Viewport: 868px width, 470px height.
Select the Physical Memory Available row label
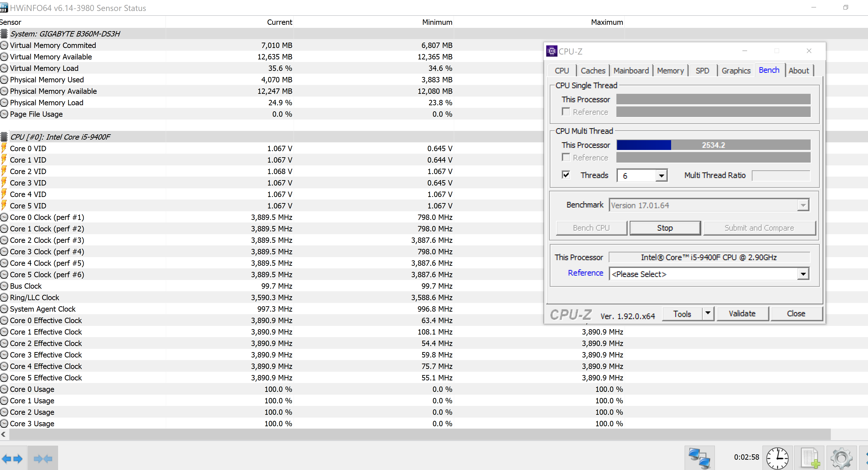pyautogui.click(x=53, y=91)
